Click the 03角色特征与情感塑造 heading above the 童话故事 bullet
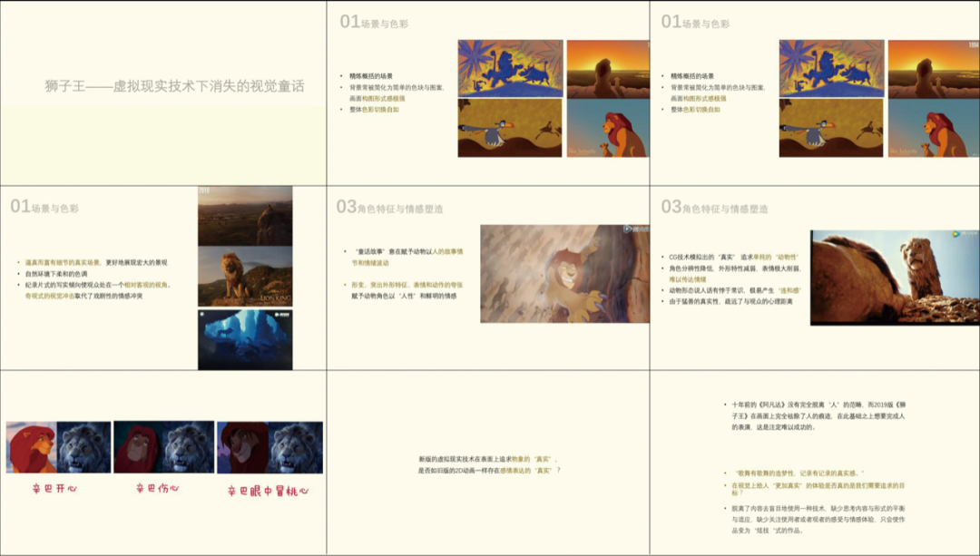This screenshot has width=980, height=556. point(389,207)
